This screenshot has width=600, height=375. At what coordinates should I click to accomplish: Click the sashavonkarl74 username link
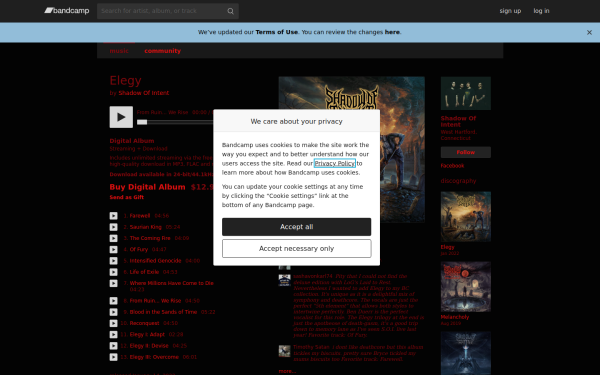pos(313,276)
